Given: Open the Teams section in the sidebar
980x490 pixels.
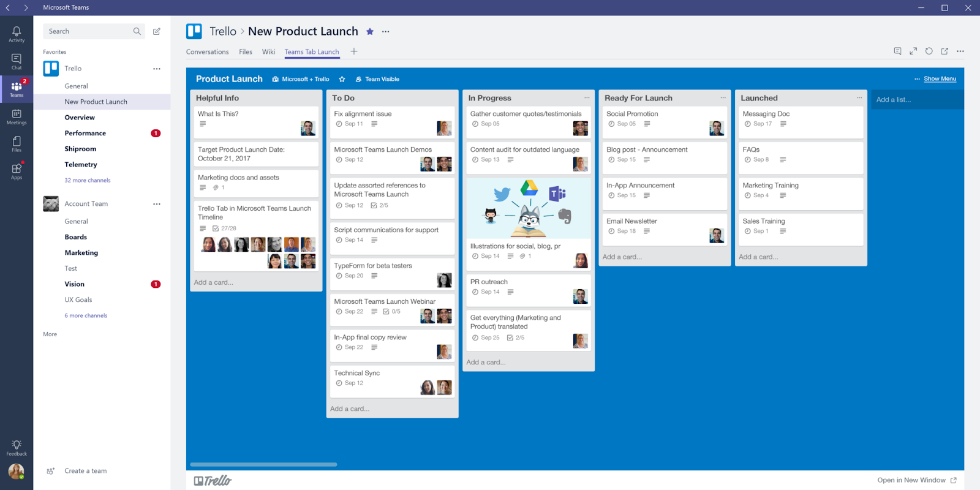Looking at the screenshot, I should (x=17, y=89).
